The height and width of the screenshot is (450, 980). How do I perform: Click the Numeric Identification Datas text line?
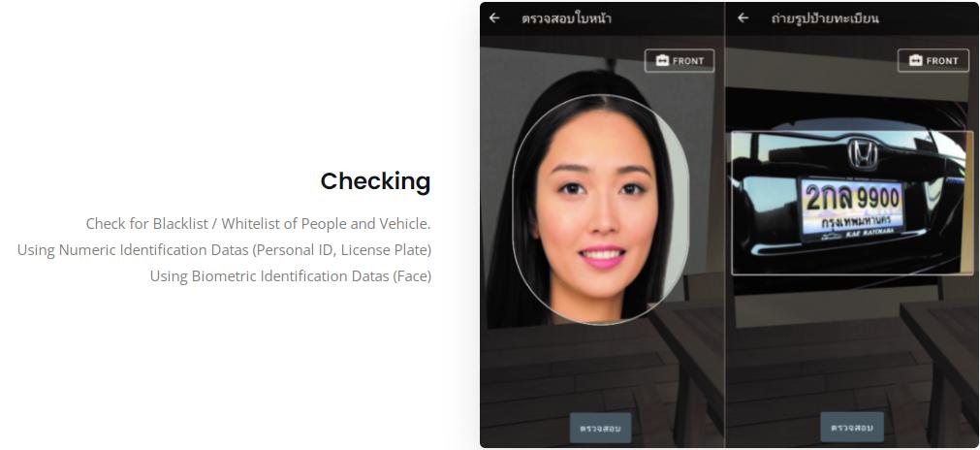[224, 250]
